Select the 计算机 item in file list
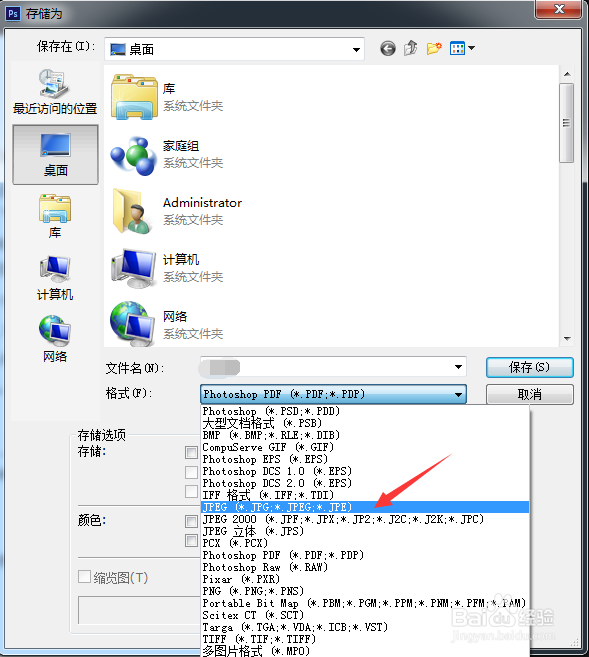 [x=168, y=268]
